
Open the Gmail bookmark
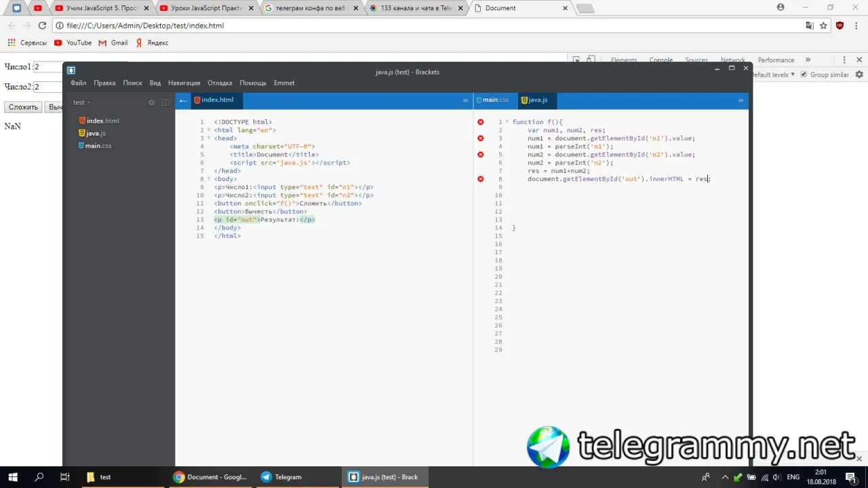(x=113, y=43)
